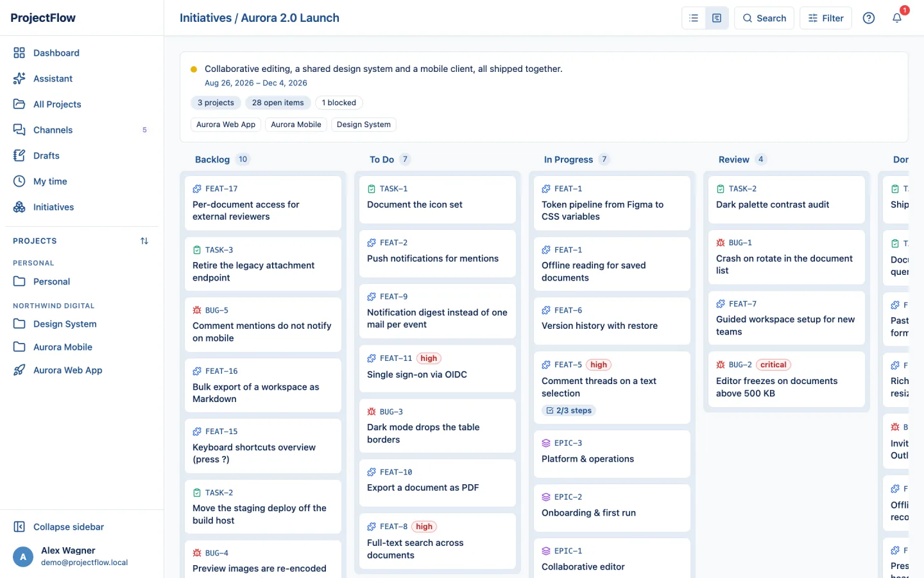Open the help question mark icon
The image size is (924, 578).
click(x=869, y=18)
